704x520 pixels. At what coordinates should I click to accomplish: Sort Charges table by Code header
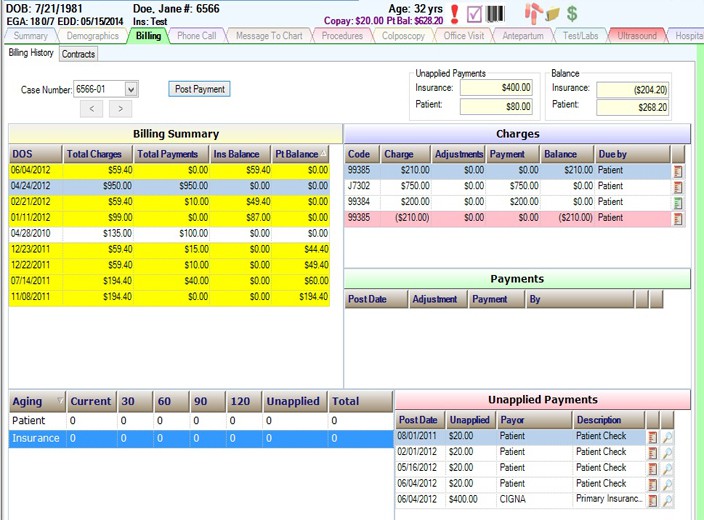[362, 154]
